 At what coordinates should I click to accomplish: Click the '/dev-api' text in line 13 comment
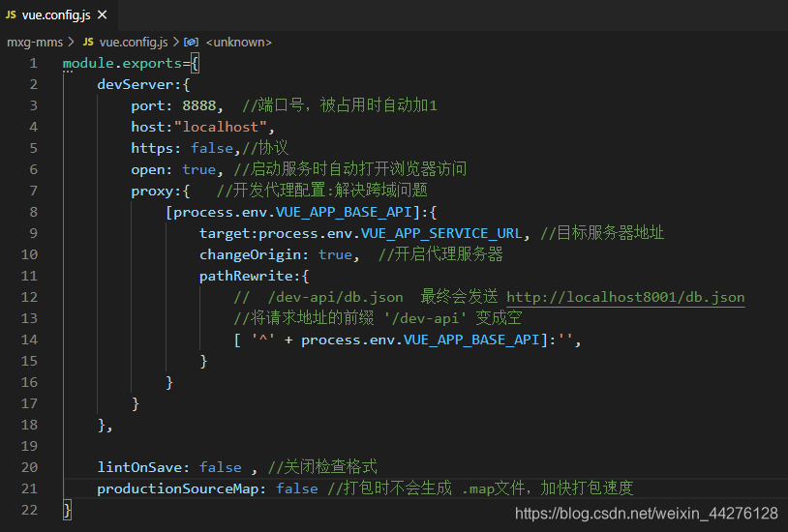tap(425, 318)
